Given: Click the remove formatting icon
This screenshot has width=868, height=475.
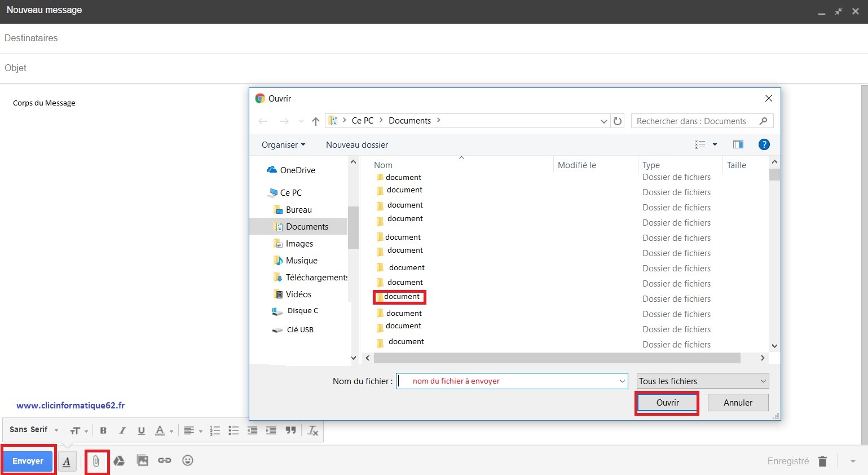Looking at the screenshot, I should [313, 430].
